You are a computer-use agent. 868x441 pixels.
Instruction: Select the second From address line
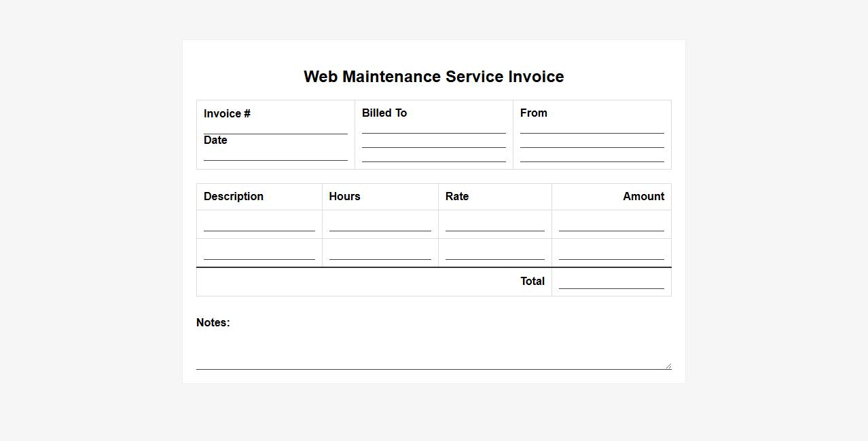pyautogui.click(x=592, y=141)
